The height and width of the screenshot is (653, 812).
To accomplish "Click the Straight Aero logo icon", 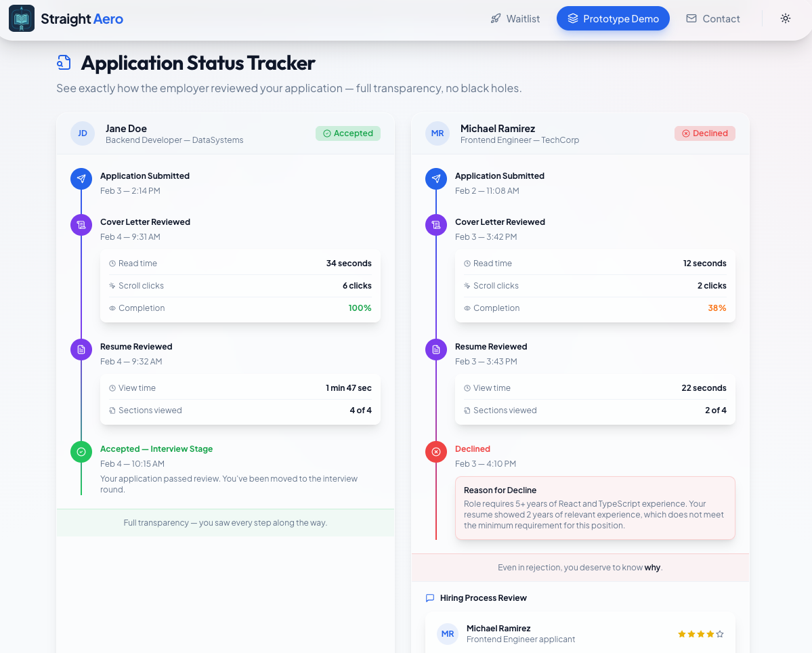I will tap(23, 18).
